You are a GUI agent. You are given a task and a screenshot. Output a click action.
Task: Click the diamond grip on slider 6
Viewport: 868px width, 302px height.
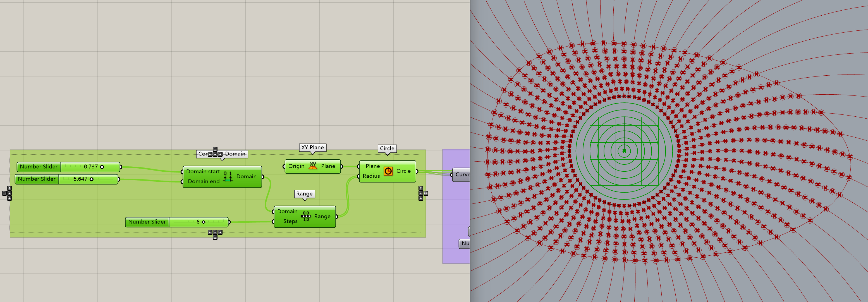click(204, 222)
